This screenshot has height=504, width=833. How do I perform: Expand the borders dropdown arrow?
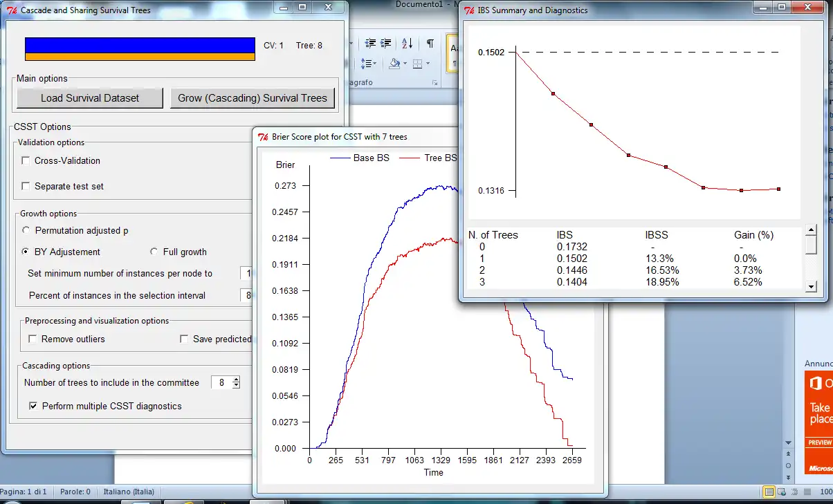428,64
